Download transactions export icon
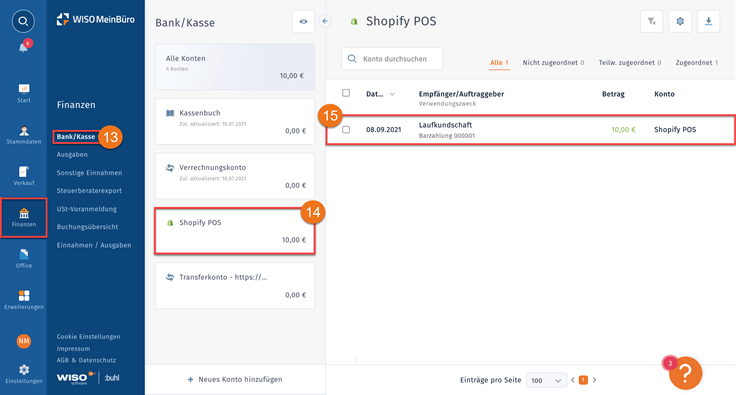This screenshot has width=736, height=395. tap(709, 21)
